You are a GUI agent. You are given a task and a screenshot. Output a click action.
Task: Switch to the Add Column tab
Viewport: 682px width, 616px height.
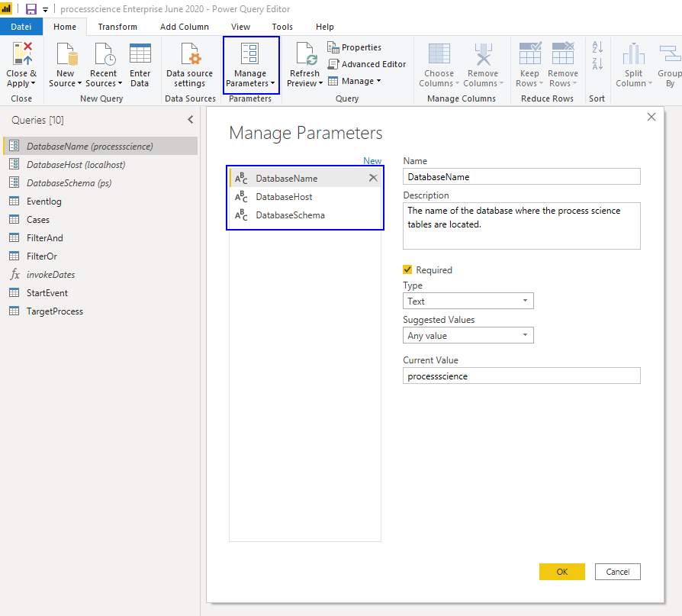(x=185, y=27)
